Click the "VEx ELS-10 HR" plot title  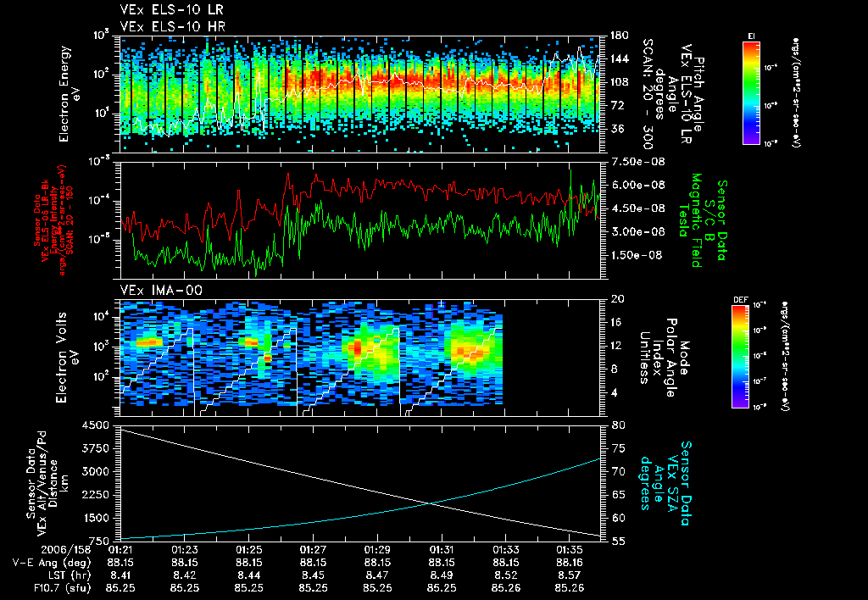click(173, 26)
